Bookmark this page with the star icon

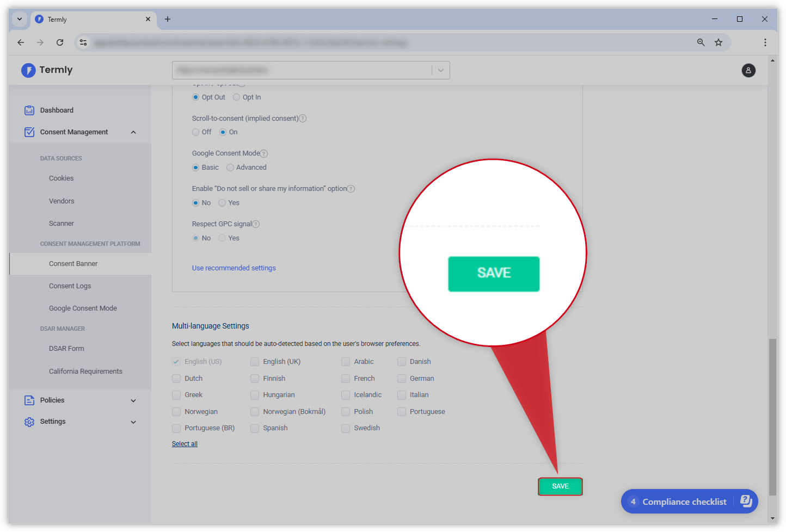(719, 42)
